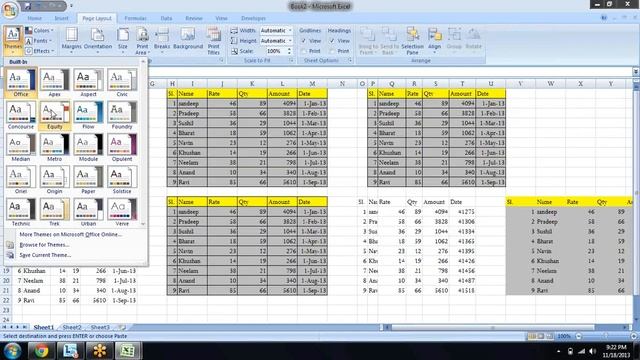The height and width of the screenshot is (360, 640).
Task: Switch to the Developer tab
Action: click(253, 18)
